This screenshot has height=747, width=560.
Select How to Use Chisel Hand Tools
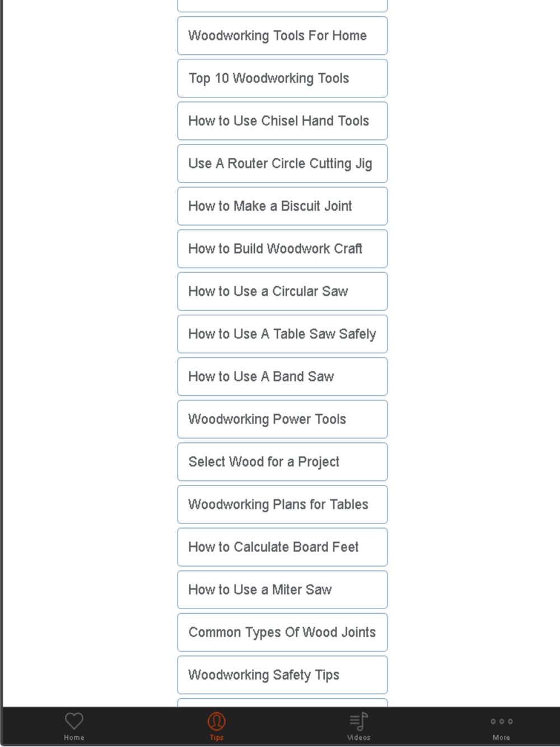click(x=282, y=121)
